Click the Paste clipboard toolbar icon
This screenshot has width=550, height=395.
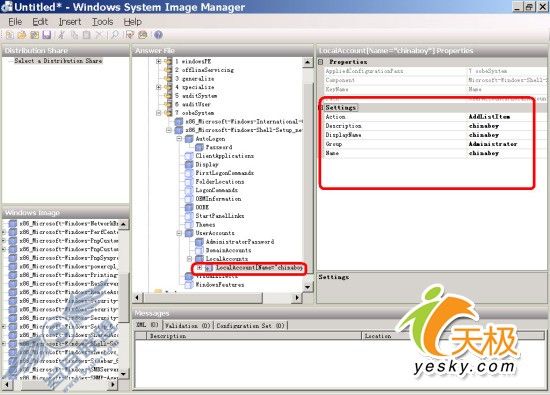pyautogui.click(x=86, y=35)
